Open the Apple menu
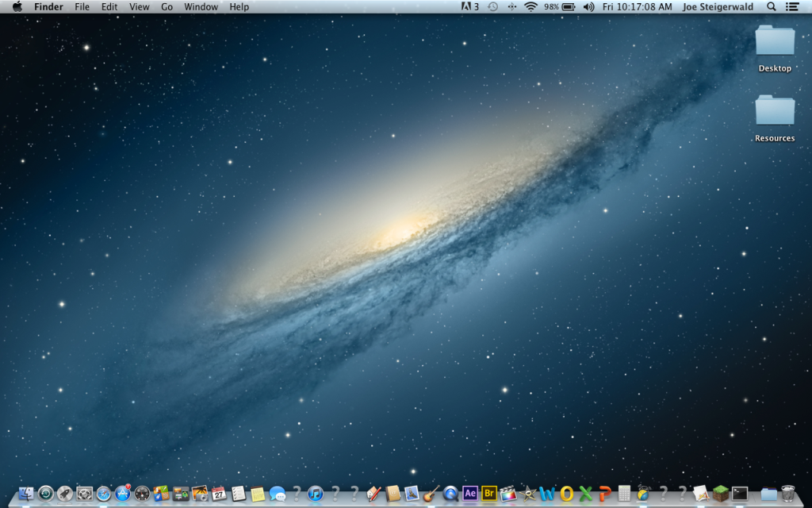The image size is (812, 508). pos(17,6)
